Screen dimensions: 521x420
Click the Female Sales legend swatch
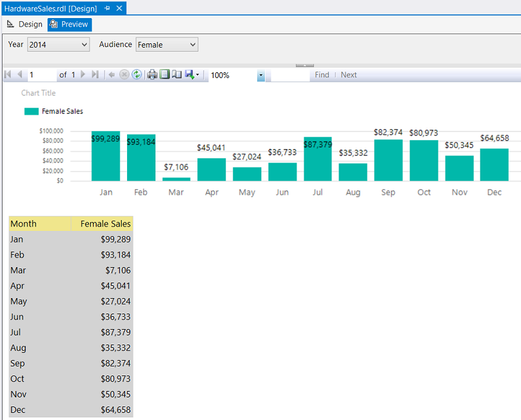pyautogui.click(x=32, y=111)
